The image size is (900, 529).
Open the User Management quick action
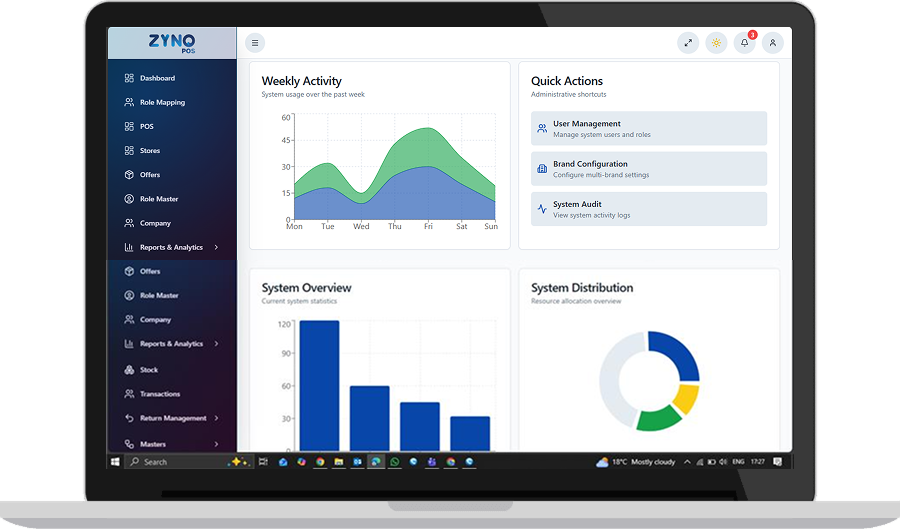click(x=649, y=129)
